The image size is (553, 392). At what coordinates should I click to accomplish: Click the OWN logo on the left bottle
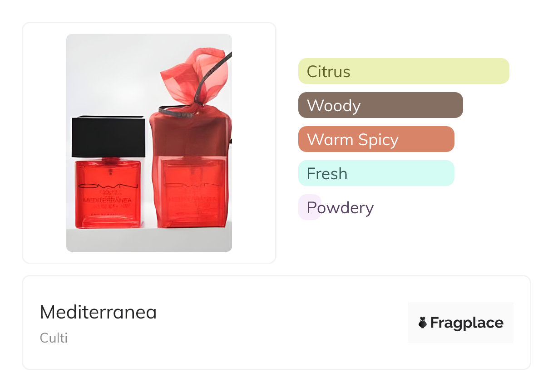click(x=108, y=186)
